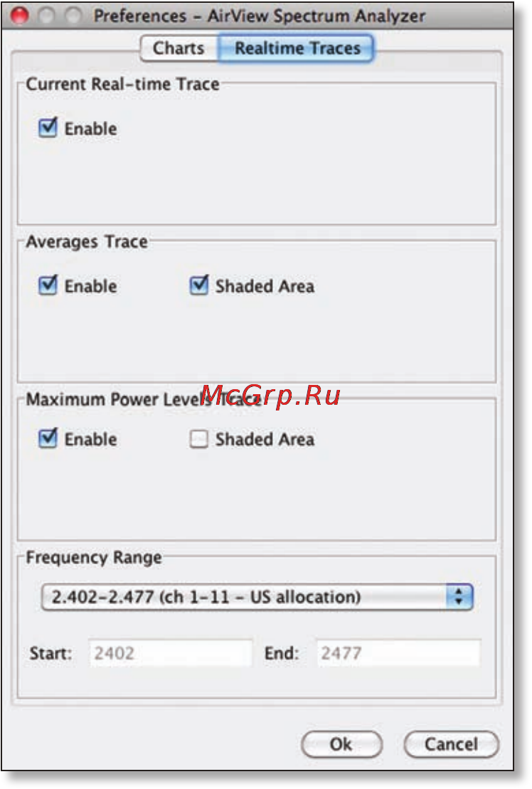Minimize the Preferences window
Image resolution: width=532 pixels, height=789 pixels.
(x=47, y=16)
